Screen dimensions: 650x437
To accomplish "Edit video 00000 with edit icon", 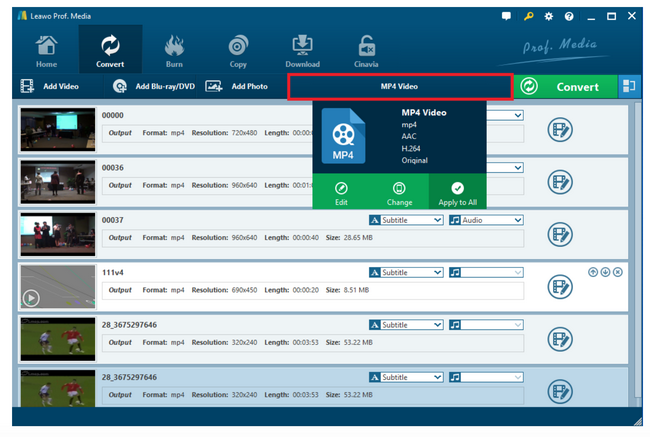I will click(x=560, y=130).
